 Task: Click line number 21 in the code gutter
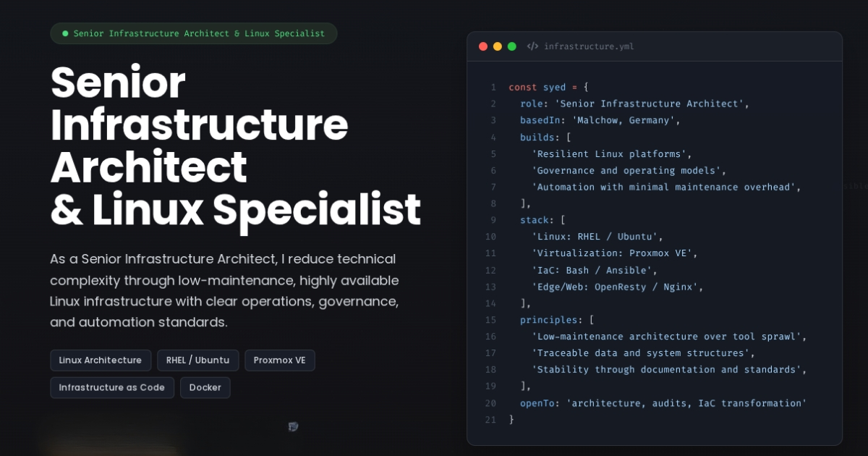coord(491,420)
